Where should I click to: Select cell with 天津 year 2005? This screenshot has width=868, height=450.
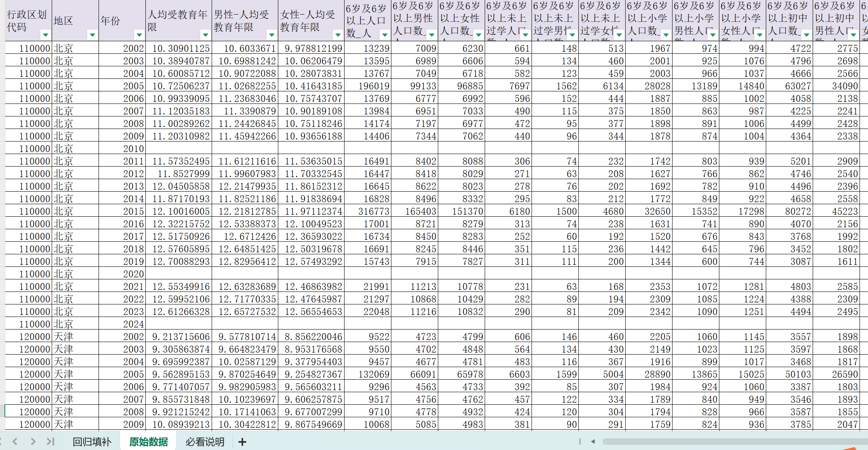[122, 374]
